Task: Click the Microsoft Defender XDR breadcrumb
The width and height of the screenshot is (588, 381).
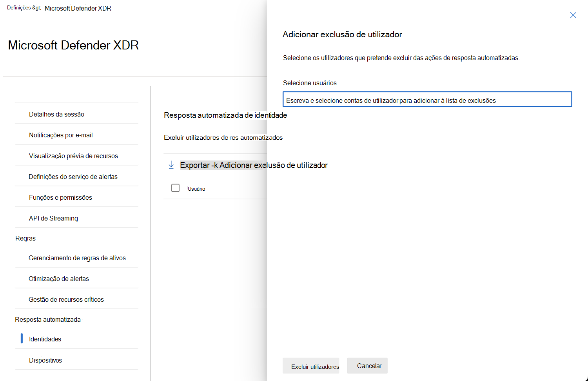Action: 78,8
